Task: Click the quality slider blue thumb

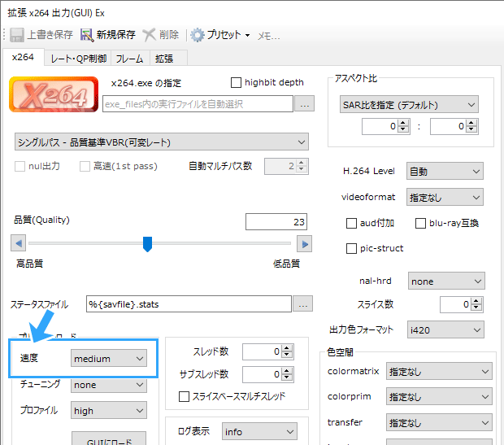Action: coord(147,244)
